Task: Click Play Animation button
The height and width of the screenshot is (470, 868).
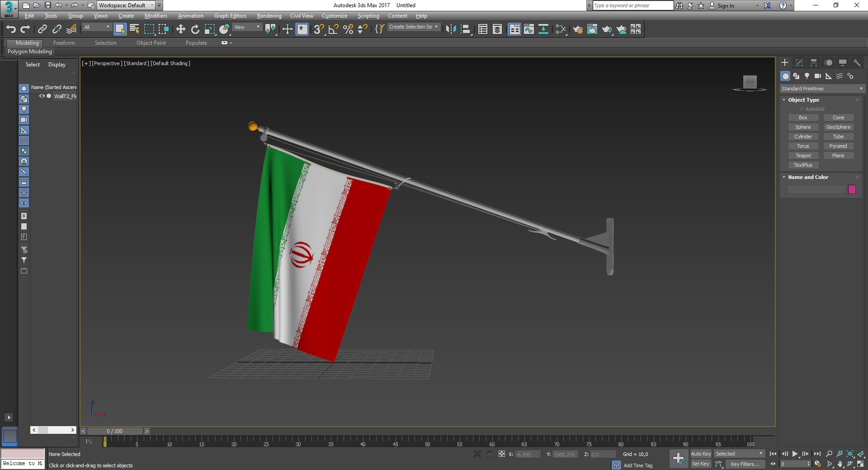Action: 795,454
